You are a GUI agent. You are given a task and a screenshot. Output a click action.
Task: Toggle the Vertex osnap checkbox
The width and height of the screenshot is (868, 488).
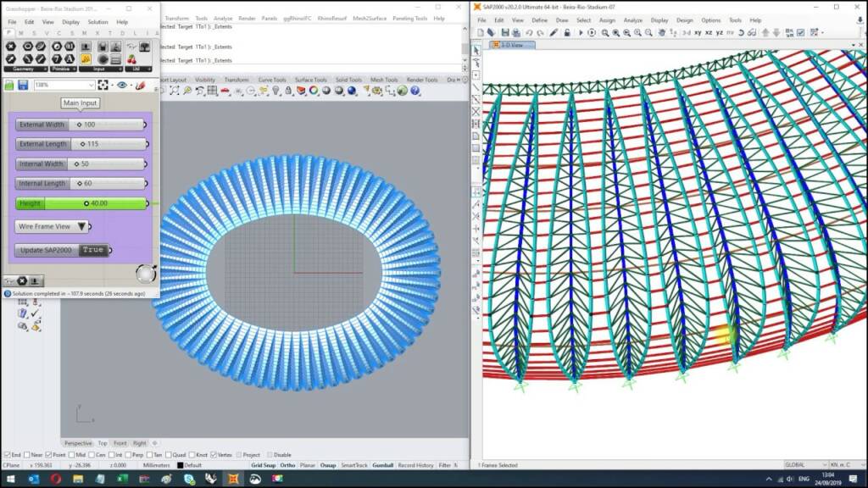coord(213,455)
